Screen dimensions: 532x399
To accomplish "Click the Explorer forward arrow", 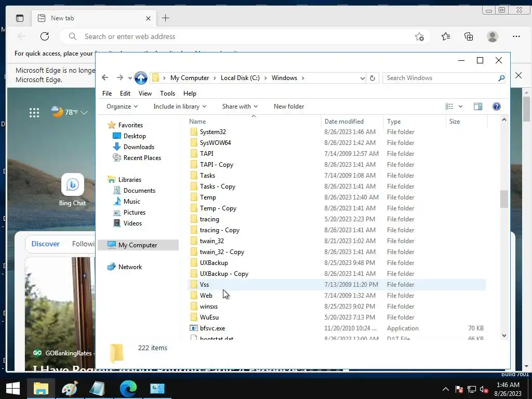I will pyautogui.click(x=120, y=78).
